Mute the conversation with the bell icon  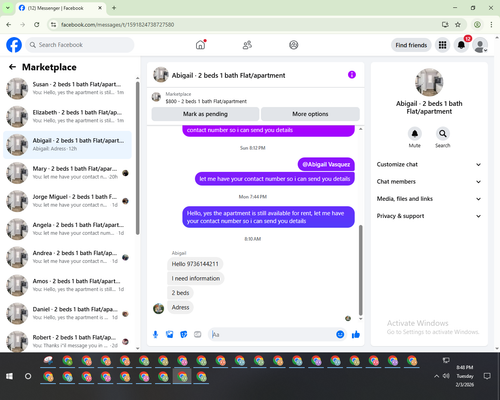(415, 134)
